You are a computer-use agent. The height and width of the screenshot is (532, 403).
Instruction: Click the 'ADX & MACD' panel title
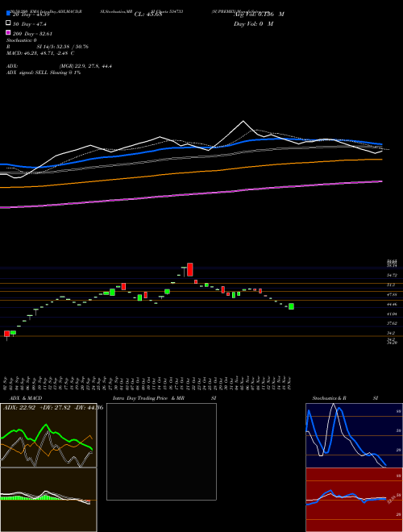(x=26, y=398)
